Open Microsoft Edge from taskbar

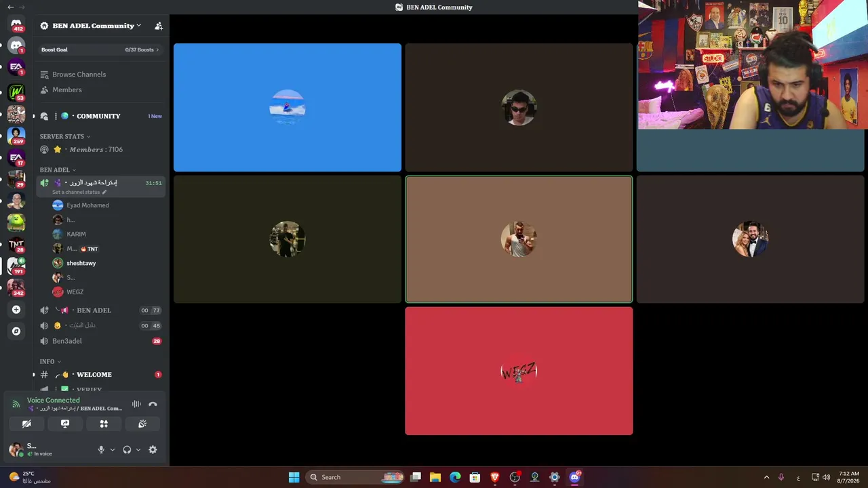point(455,477)
